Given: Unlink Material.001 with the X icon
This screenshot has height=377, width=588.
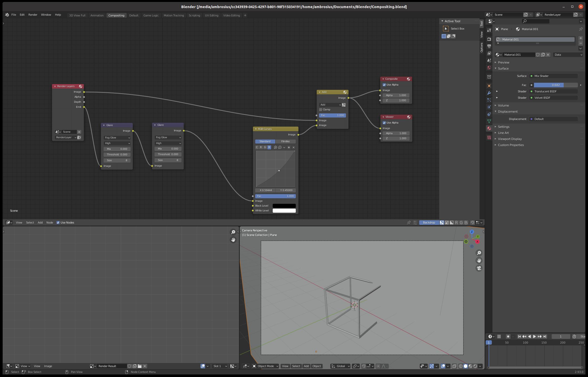Looking at the screenshot, I should tap(548, 55).
